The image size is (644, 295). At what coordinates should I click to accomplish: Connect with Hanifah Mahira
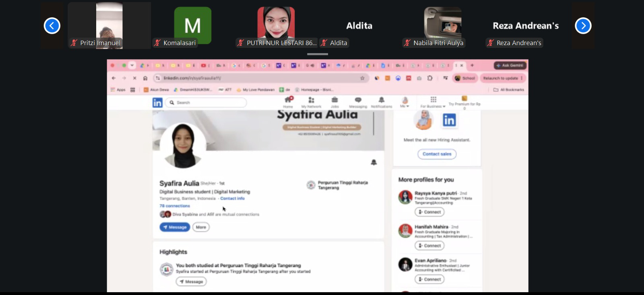point(429,245)
